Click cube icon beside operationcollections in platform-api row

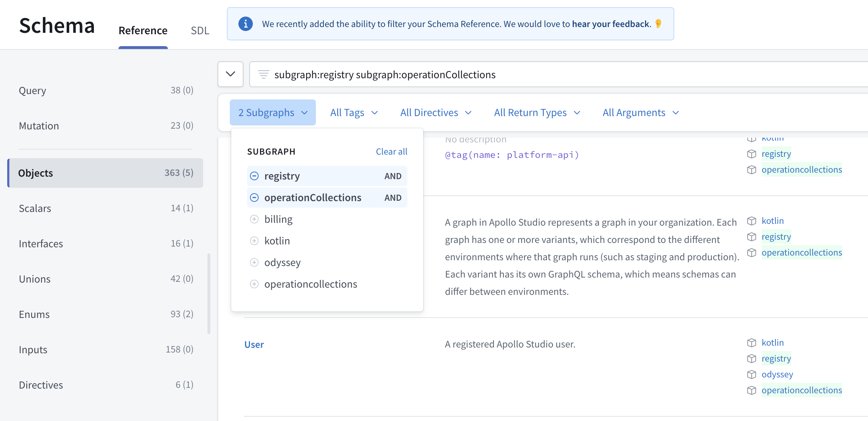point(752,170)
